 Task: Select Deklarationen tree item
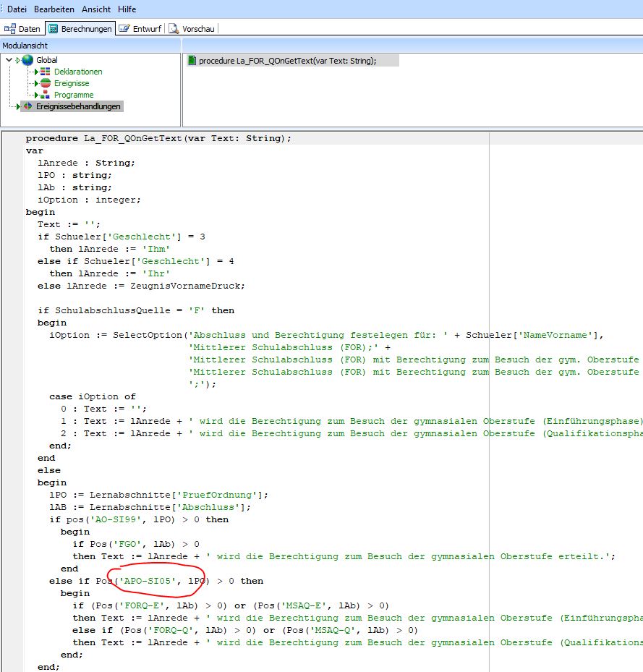tap(78, 72)
